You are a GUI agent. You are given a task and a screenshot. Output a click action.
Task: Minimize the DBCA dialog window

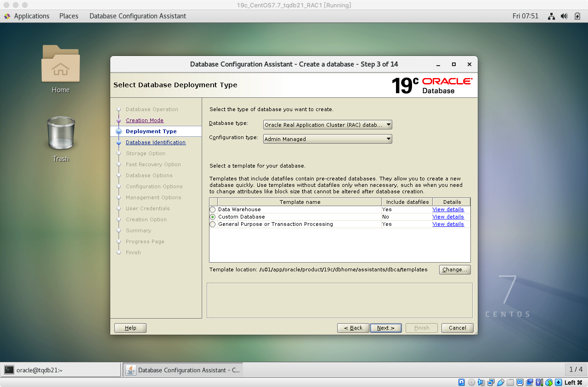(x=438, y=64)
